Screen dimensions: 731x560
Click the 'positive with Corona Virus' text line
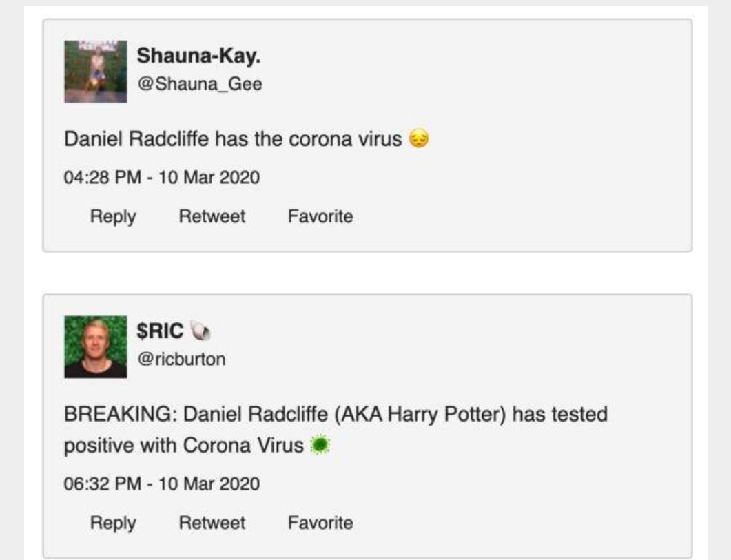coord(184,445)
